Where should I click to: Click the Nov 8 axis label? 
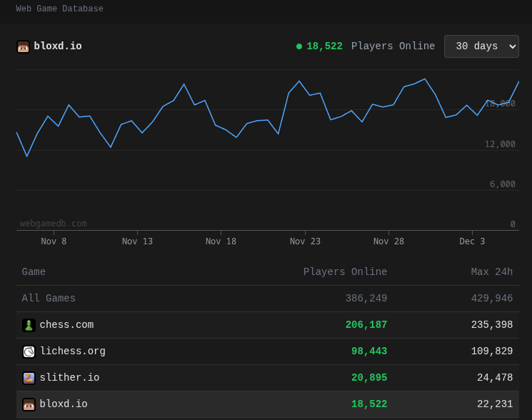point(54,241)
